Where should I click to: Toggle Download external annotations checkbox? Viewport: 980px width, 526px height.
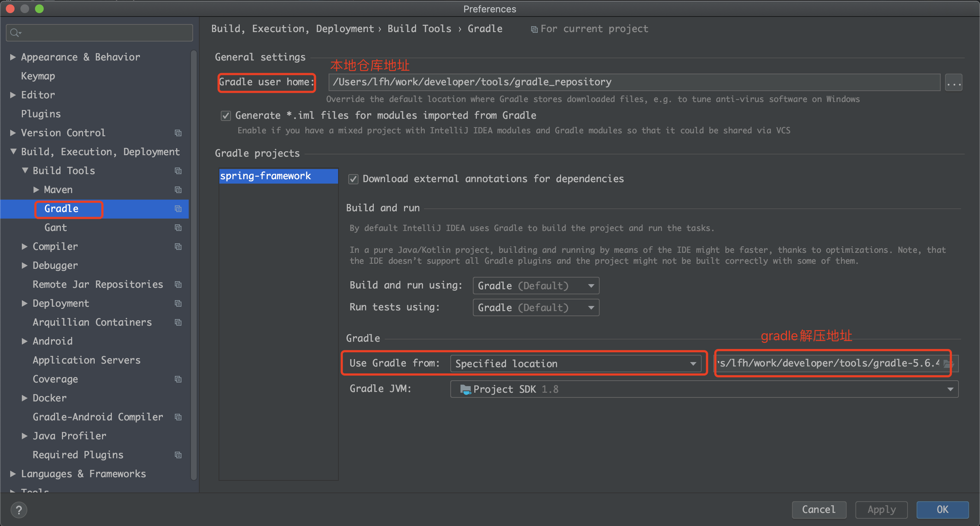353,179
